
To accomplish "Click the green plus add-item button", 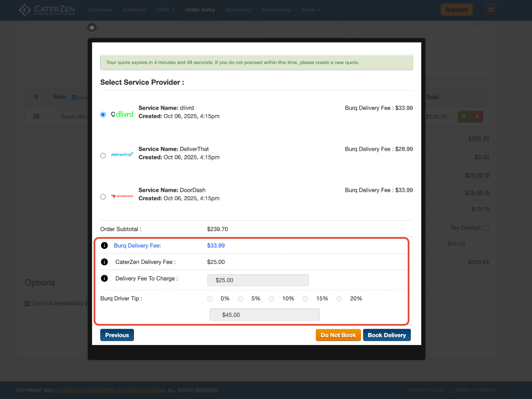I will [464, 116].
